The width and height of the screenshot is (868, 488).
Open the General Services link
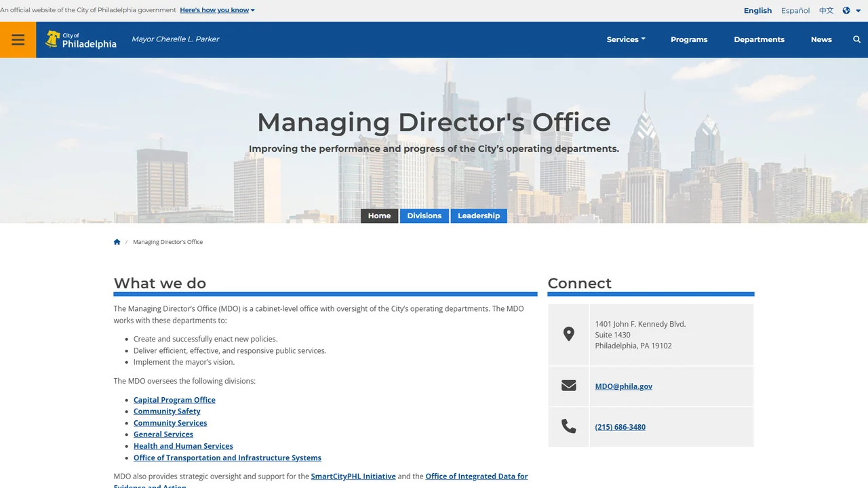[x=163, y=434]
